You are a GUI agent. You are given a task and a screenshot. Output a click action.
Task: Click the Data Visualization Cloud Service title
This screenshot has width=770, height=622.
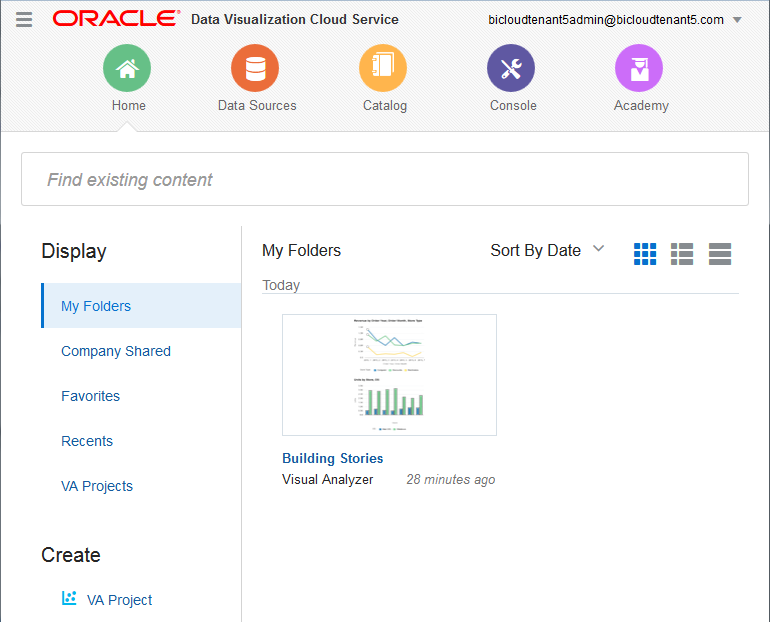pos(295,19)
